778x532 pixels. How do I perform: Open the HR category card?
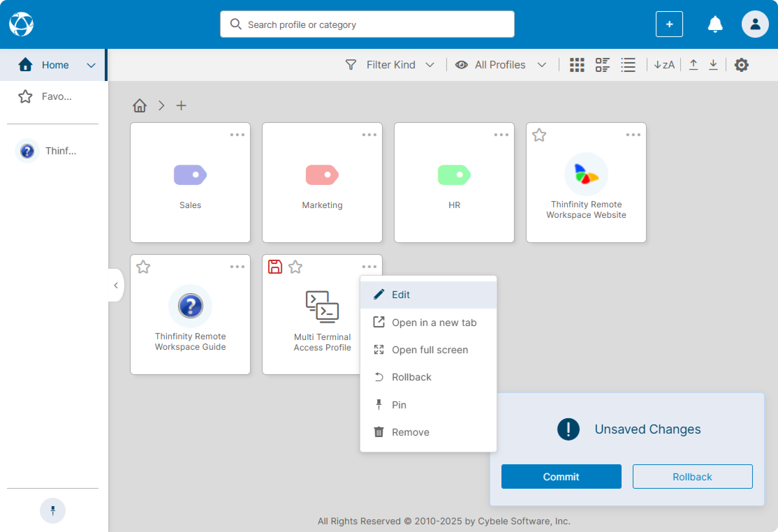[454, 183]
